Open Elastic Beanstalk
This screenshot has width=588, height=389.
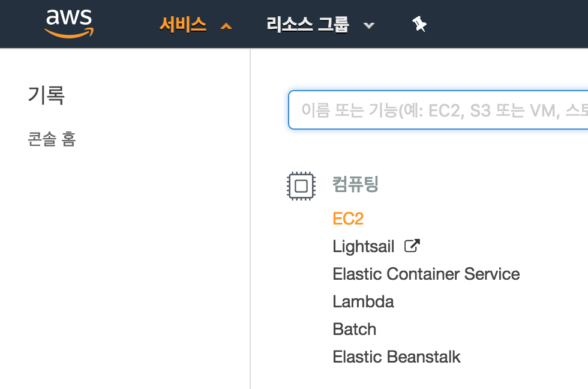point(397,357)
